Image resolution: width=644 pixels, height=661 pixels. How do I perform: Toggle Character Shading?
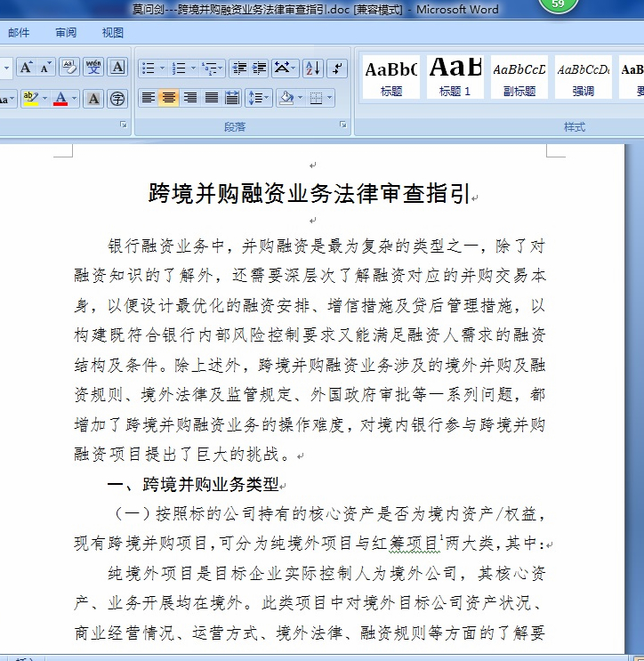pos(93,99)
